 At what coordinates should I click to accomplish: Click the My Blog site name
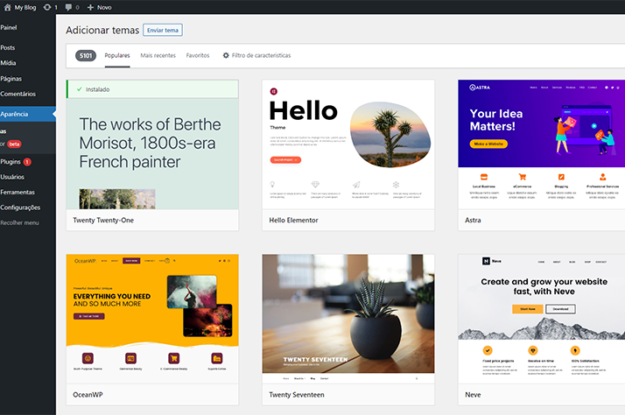pos(25,7)
